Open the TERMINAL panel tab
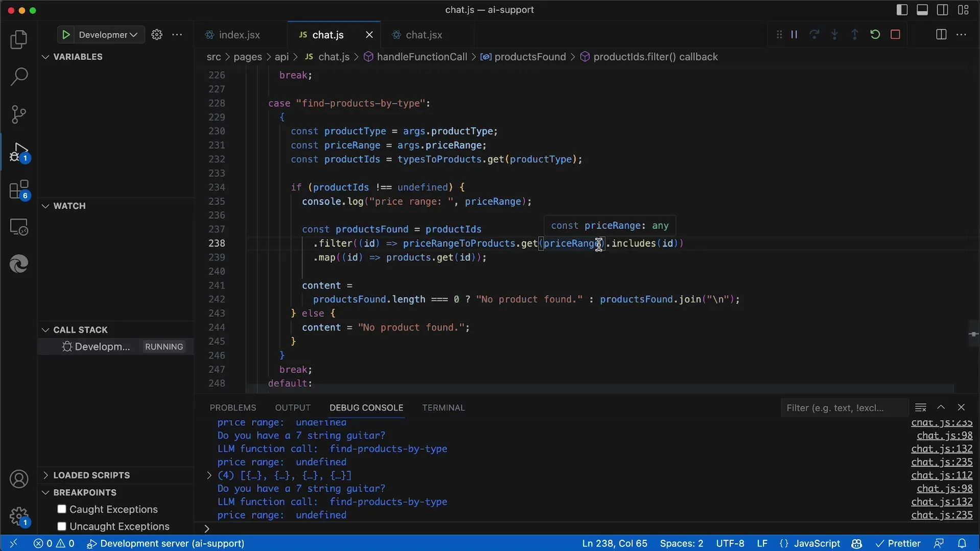 [444, 407]
